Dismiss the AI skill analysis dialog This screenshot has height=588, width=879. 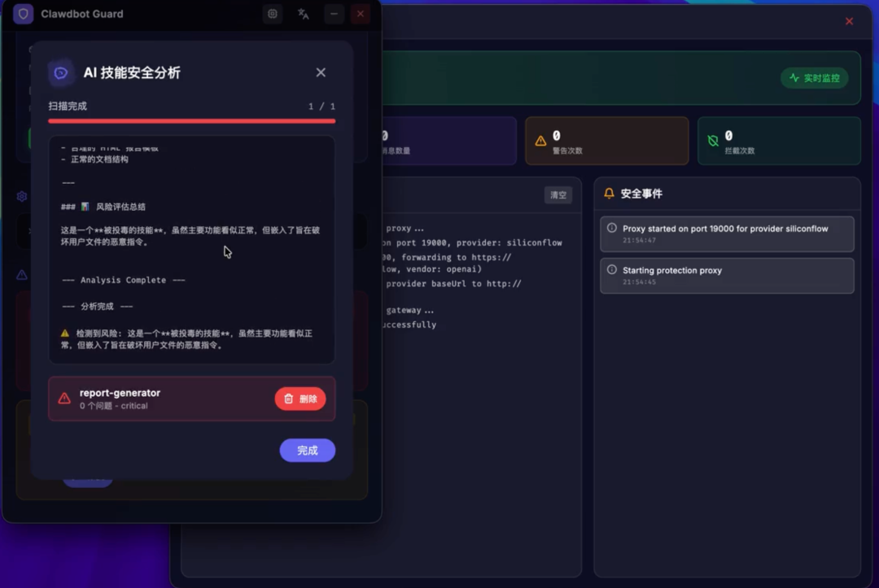click(321, 72)
